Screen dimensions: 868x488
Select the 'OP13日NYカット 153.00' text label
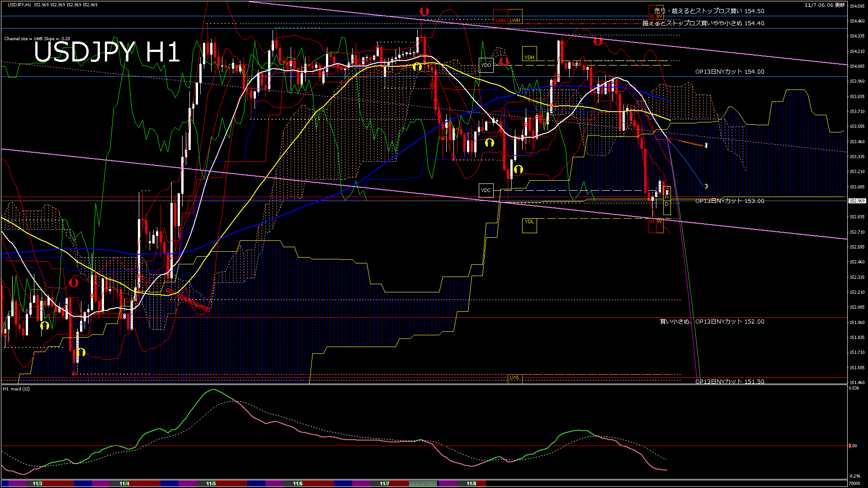tap(729, 201)
